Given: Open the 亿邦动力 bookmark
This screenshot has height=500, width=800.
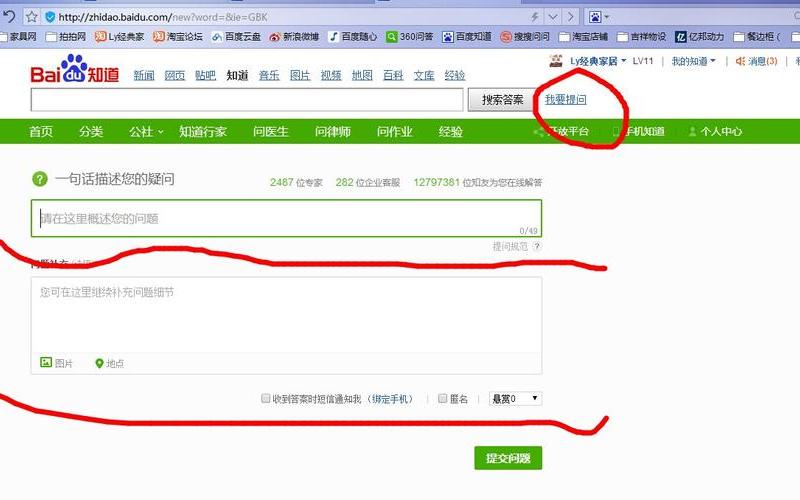Looking at the screenshot, I should coord(699,36).
